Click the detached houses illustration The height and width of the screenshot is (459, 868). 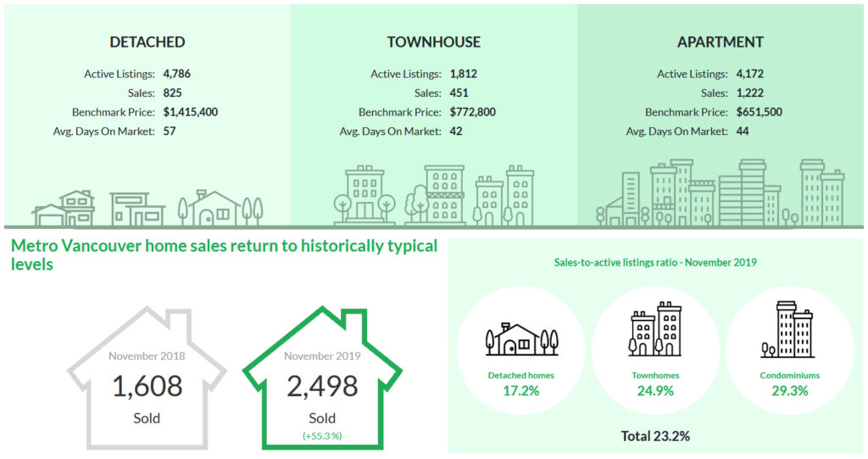pyautogui.click(x=147, y=208)
